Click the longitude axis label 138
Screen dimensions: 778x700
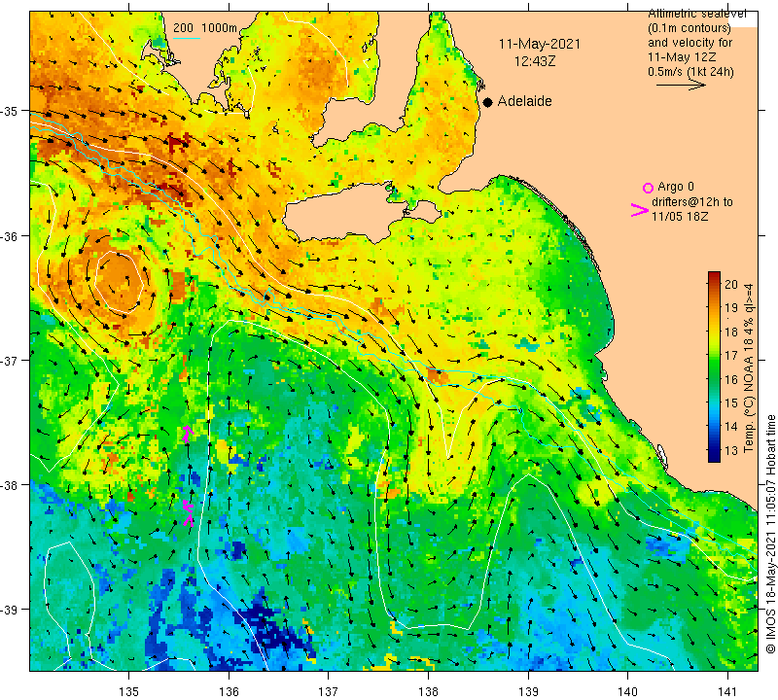pos(428,691)
